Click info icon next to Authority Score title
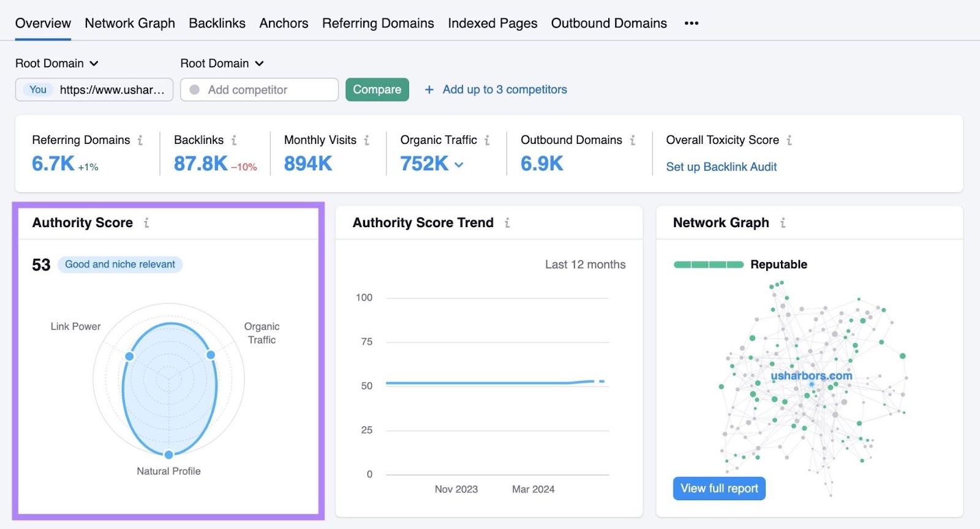 tap(146, 223)
